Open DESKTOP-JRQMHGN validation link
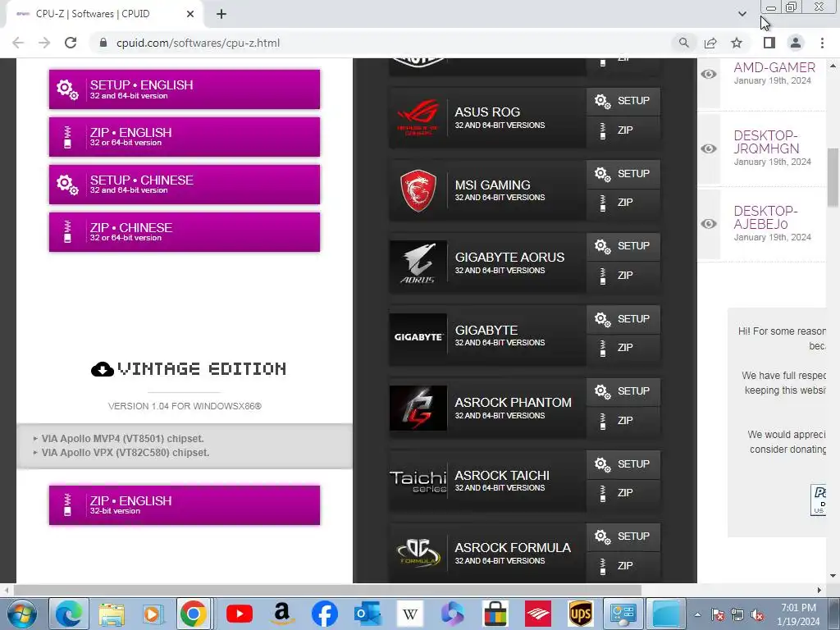The width and height of the screenshot is (840, 630). (766, 142)
